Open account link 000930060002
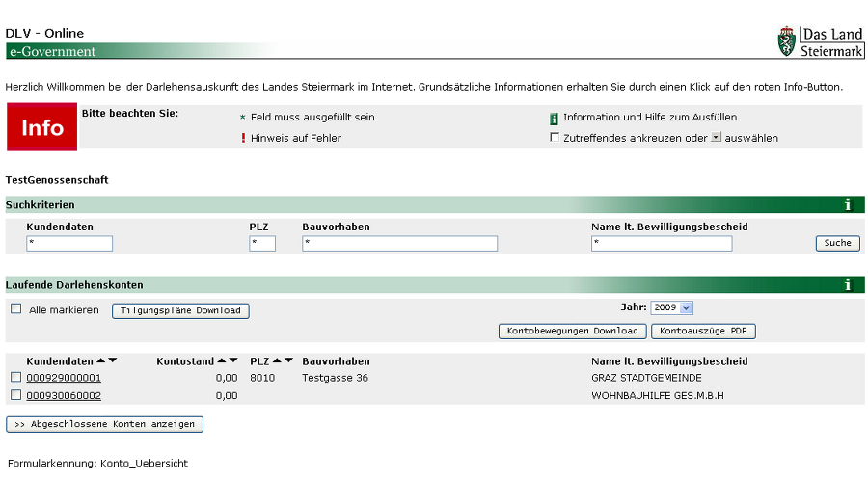Image resolution: width=868 pixels, height=480 pixels. click(x=64, y=395)
